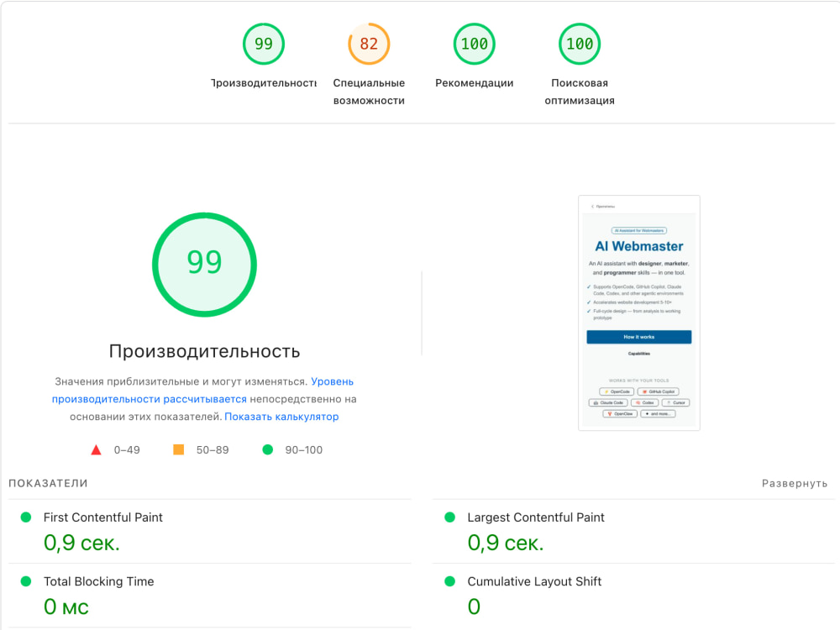Open the Производительность score gauge showing 99

tap(263, 44)
